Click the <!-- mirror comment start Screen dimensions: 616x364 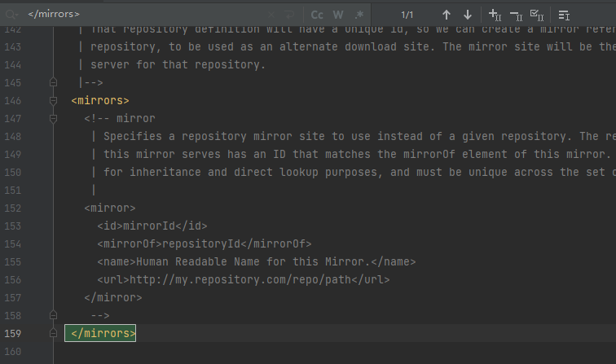tap(120, 118)
